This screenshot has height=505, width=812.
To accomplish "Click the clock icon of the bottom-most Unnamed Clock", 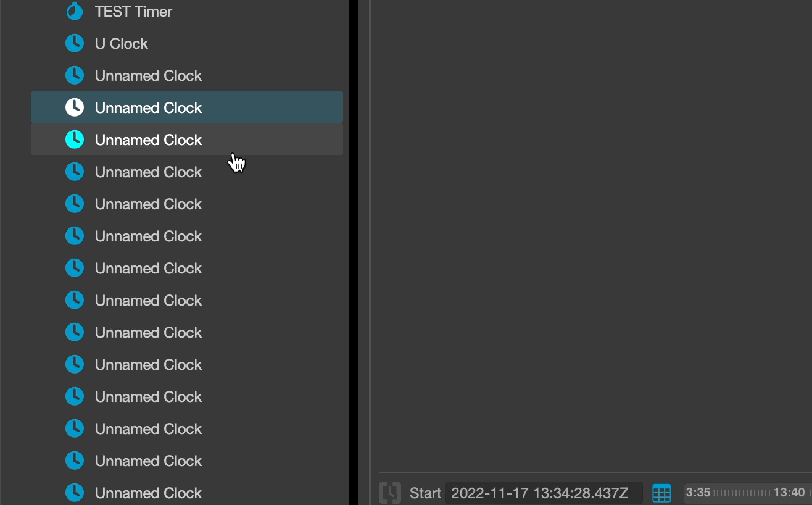I will 74,493.
